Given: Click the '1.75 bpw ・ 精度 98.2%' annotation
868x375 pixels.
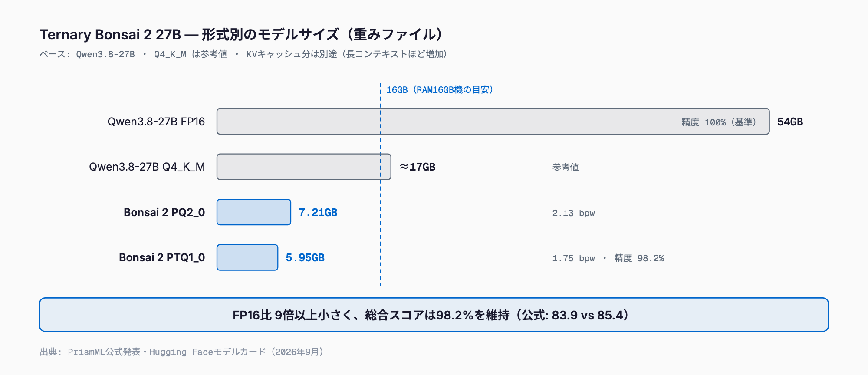Looking at the screenshot, I should (608, 258).
